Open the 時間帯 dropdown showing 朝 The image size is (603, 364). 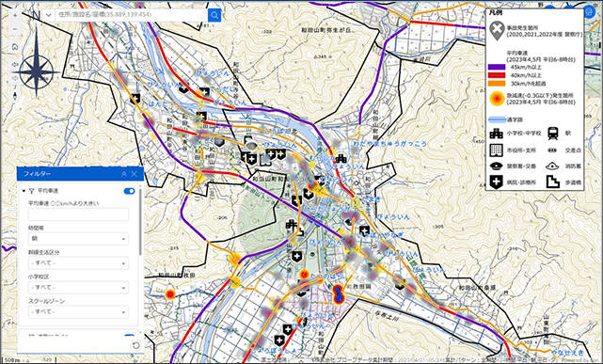78,239
